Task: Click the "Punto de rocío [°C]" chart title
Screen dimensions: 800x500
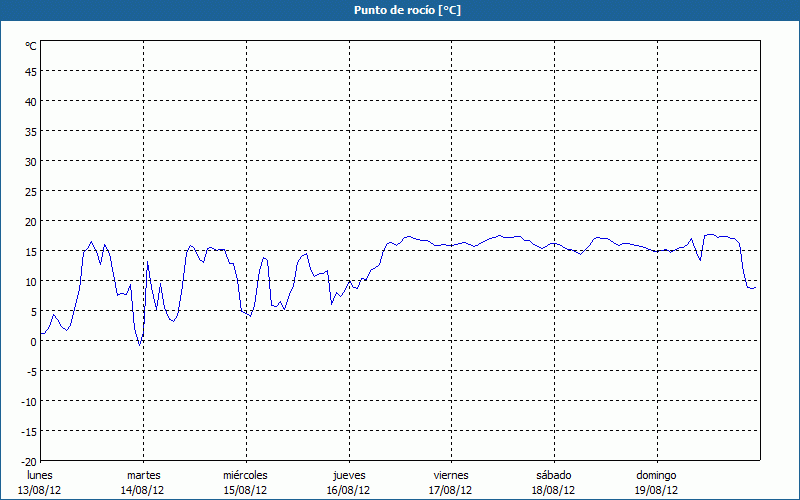Action: pyautogui.click(x=400, y=10)
